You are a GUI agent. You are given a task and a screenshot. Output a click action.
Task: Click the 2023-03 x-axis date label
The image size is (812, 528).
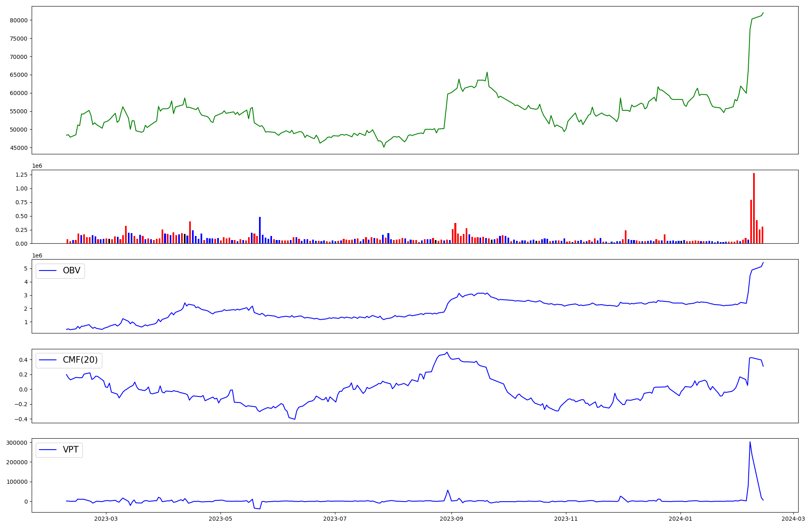click(106, 519)
